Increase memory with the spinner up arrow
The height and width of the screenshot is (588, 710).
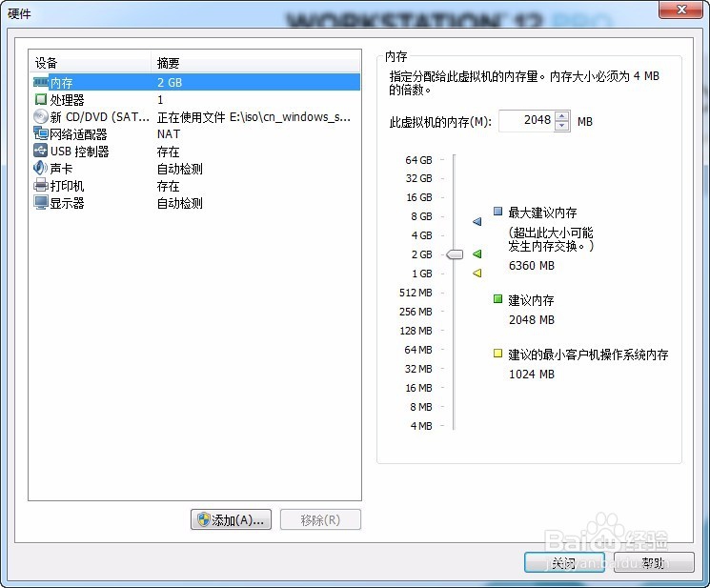561,116
